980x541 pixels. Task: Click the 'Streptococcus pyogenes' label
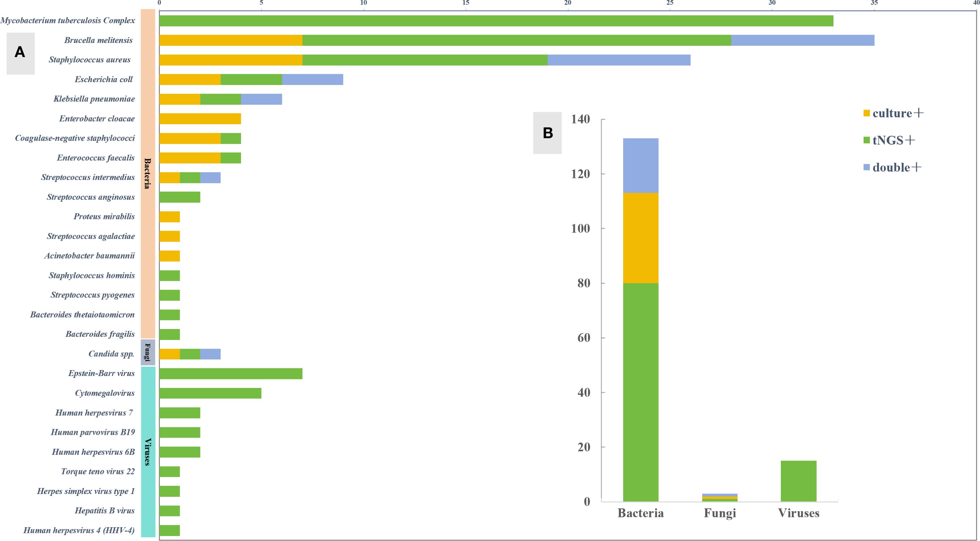coord(92,295)
